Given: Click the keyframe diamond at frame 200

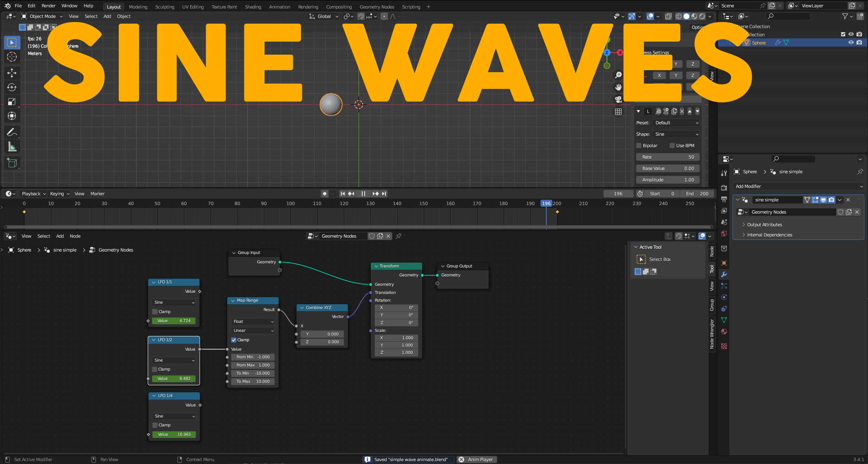Looking at the screenshot, I should coord(557,212).
